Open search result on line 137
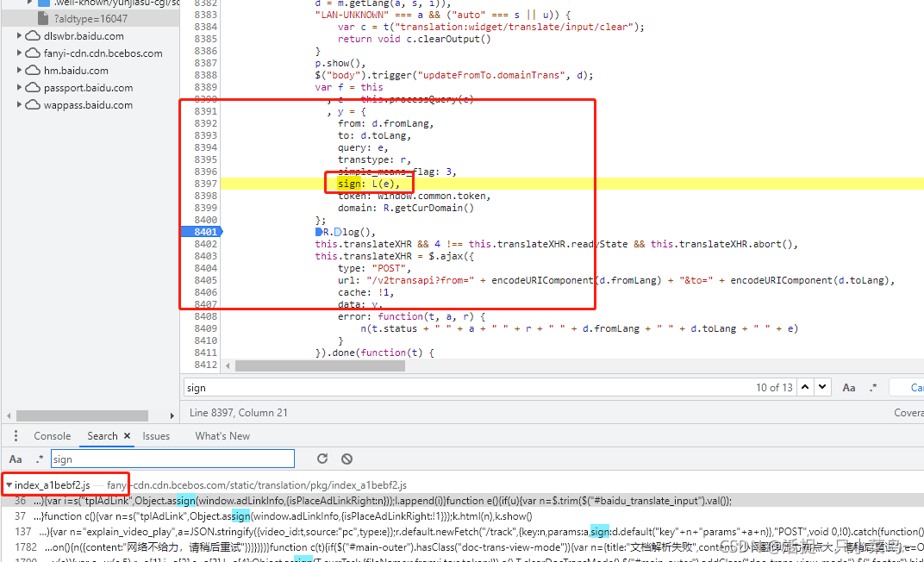Screen dimensions: 924x562 click(345, 532)
